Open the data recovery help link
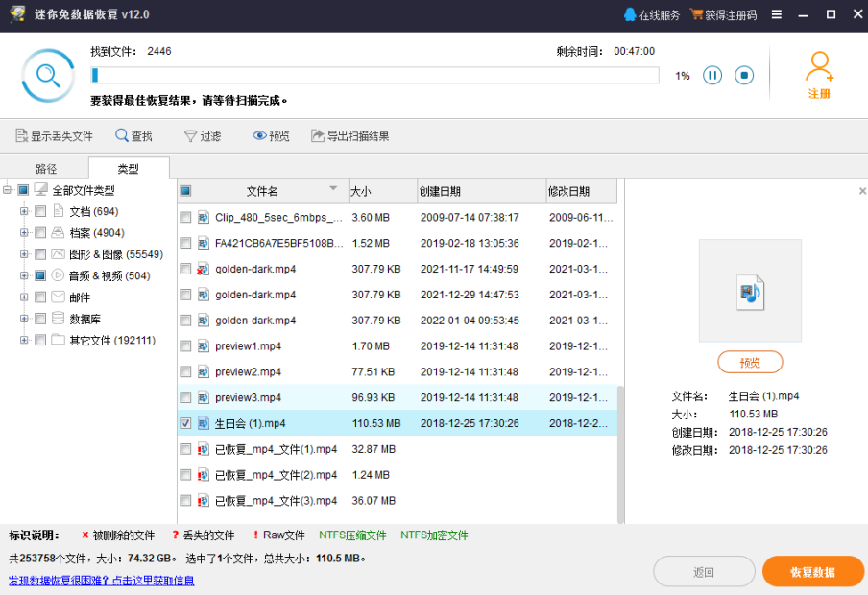 pyautogui.click(x=102, y=580)
